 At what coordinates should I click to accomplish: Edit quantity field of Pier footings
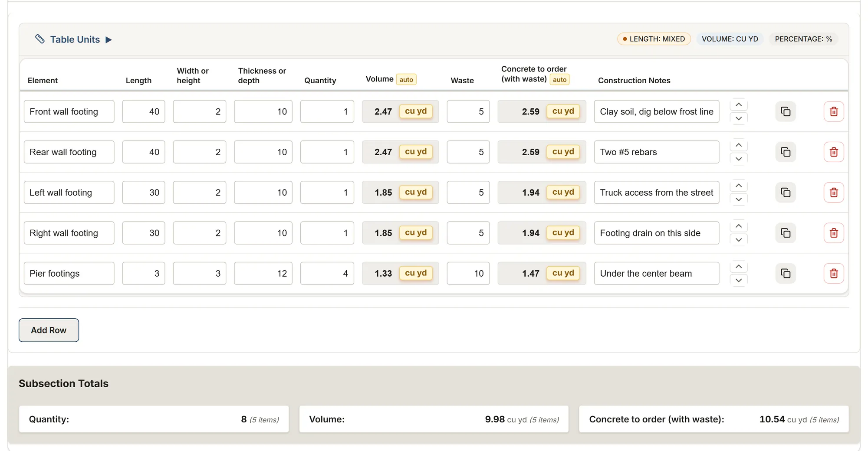click(x=327, y=273)
